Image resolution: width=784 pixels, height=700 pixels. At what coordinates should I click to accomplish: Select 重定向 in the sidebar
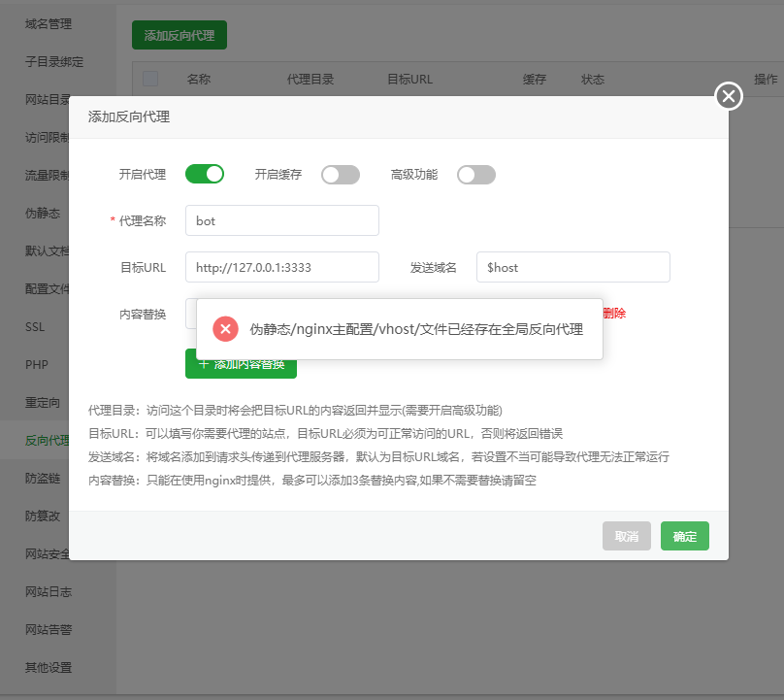pyautogui.click(x=43, y=402)
